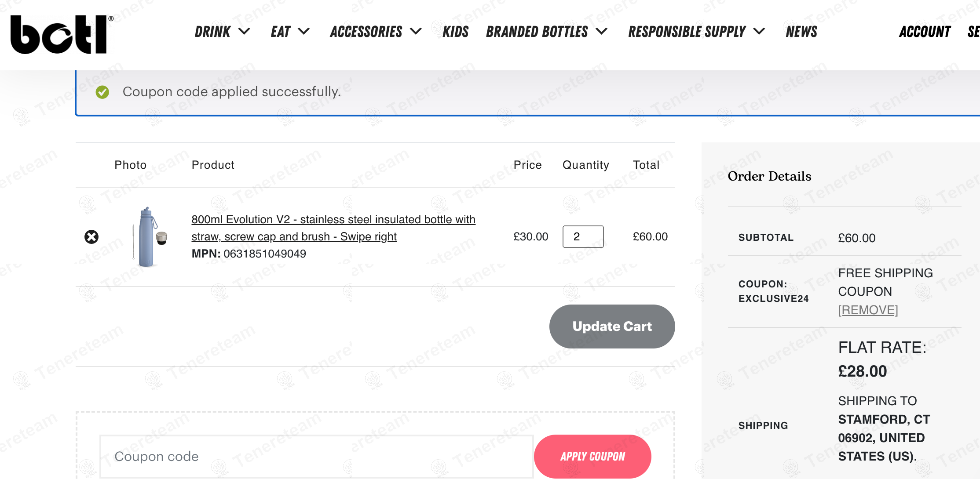Click the quantity box showing 2
Image resolution: width=980 pixels, height=479 pixels.
pos(583,237)
